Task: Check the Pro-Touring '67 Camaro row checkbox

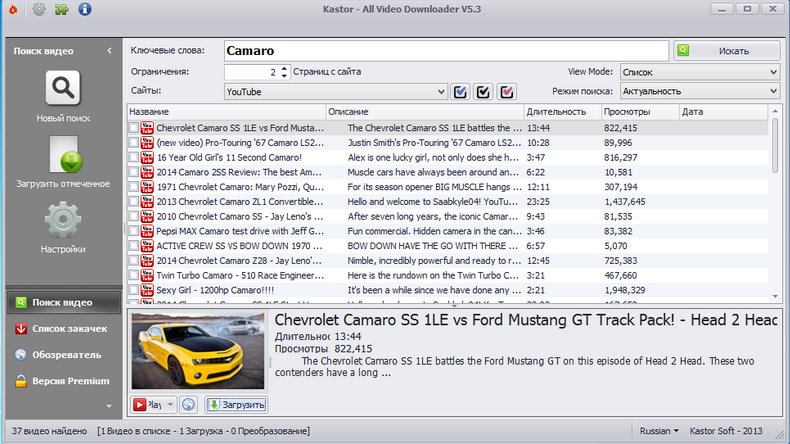Action: coord(134,143)
